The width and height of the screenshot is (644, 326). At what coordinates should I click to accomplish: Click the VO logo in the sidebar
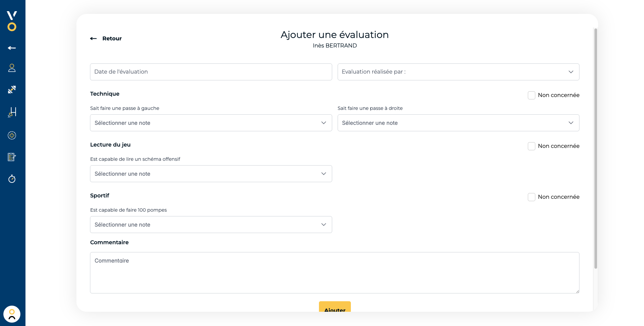click(12, 21)
